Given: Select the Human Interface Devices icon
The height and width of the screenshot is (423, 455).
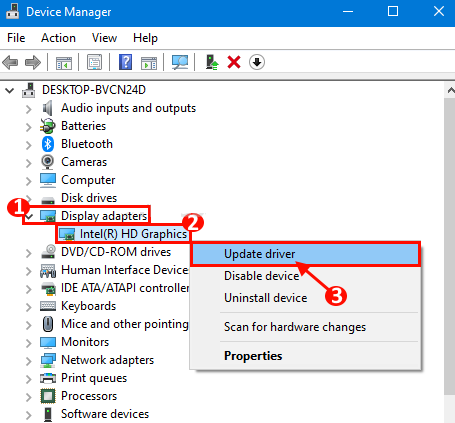Looking at the screenshot, I should point(48,270).
